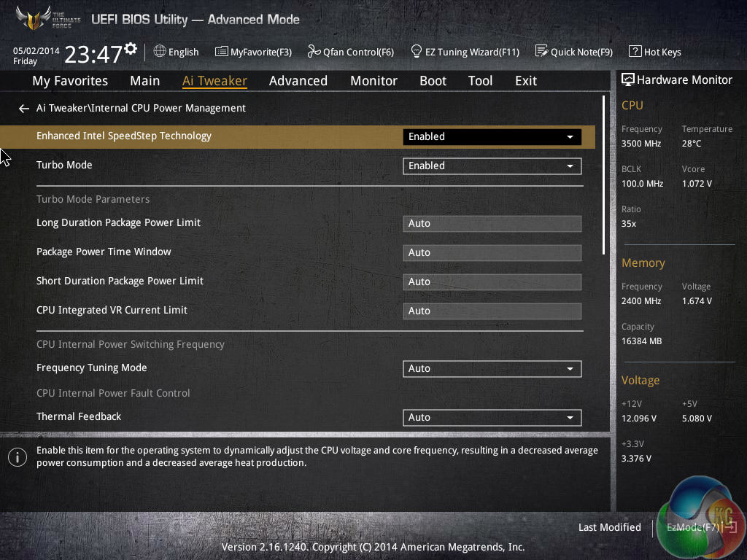Click the globe language icon

[x=160, y=52]
